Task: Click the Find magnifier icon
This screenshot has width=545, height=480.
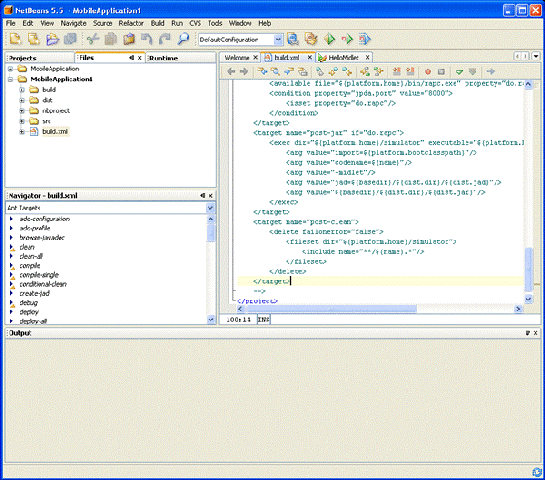Action: (183, 39)
